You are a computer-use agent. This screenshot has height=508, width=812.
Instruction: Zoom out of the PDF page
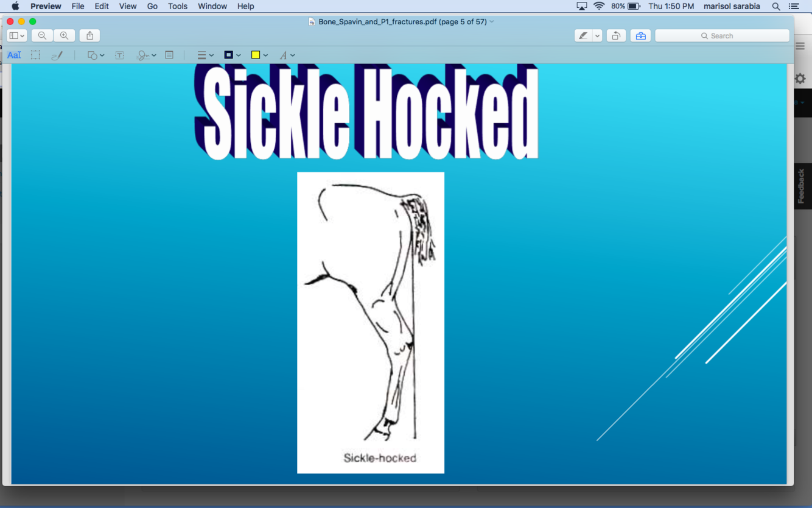click(42, 36)
